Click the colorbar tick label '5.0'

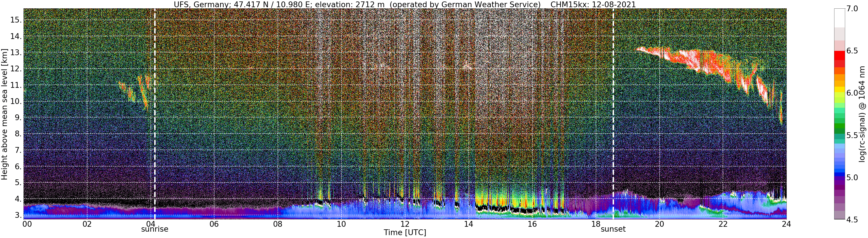coord(852,177)
